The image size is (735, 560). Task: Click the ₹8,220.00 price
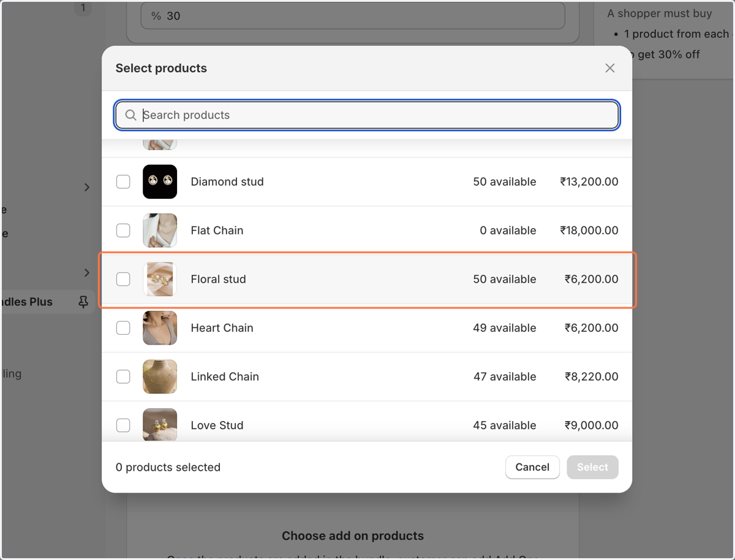click(592, 376)
